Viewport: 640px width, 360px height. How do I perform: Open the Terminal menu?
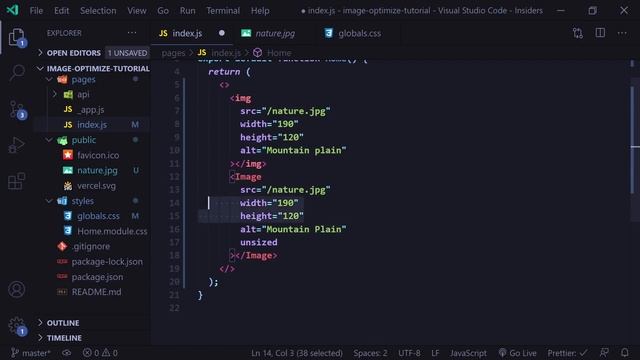pyautogui.click(x=223, y=11)
